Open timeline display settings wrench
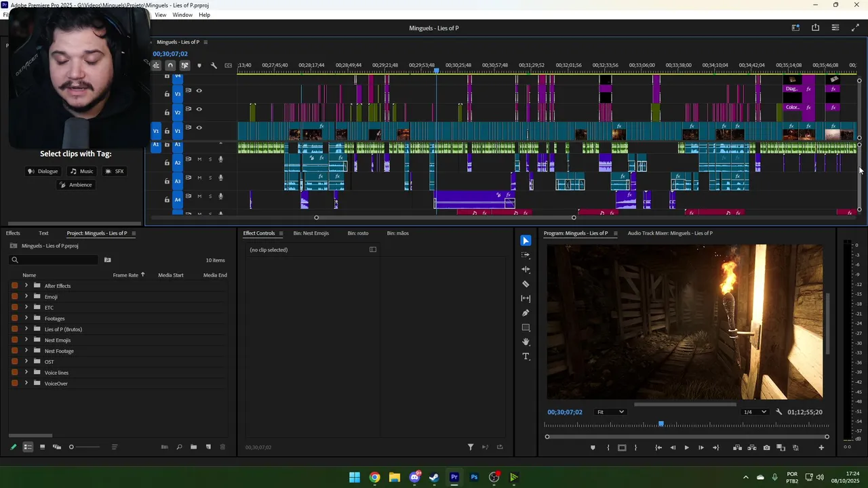The width and height of the screenshot is (868, 488). pyautogui.click(x=214, y=66)
